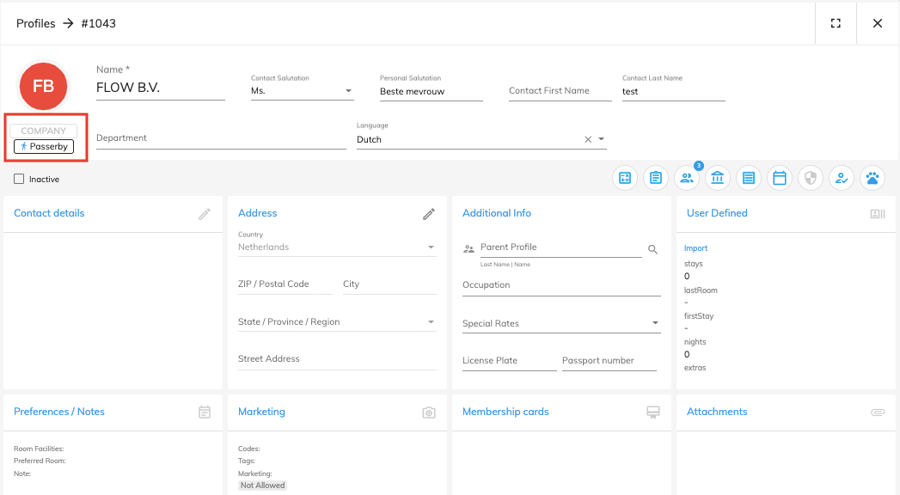
Task: Toggle the Inactive checkbox
Action: pos(19,180)
